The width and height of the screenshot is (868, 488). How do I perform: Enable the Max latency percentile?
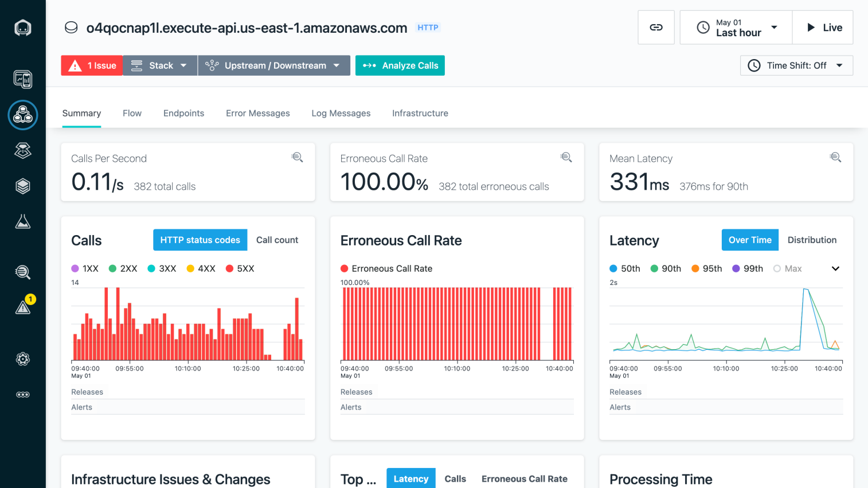tap(787, 268)
